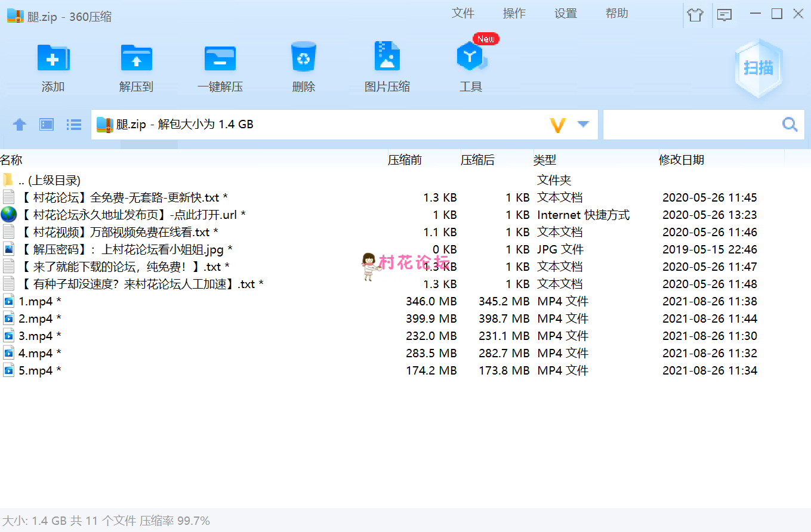Click the status bar text 压缩率 99.7%
Screen dimensions: 811x532
(175, 521)
